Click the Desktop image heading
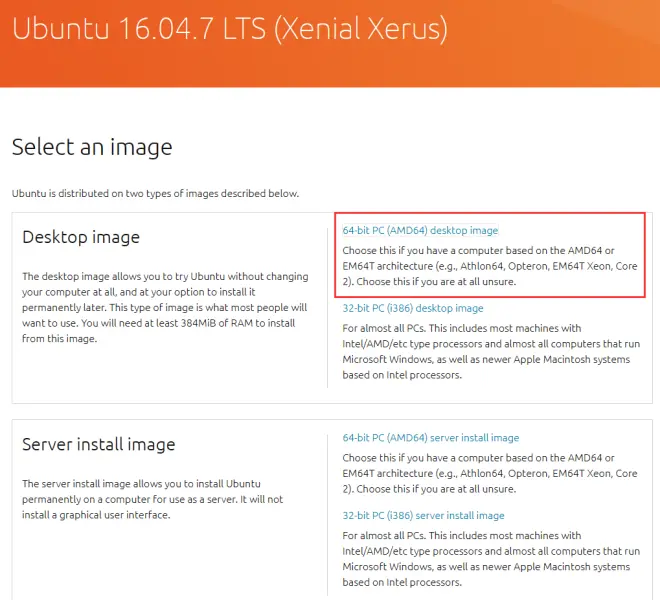Screen dimensions: 660x600 pos(81,237)
